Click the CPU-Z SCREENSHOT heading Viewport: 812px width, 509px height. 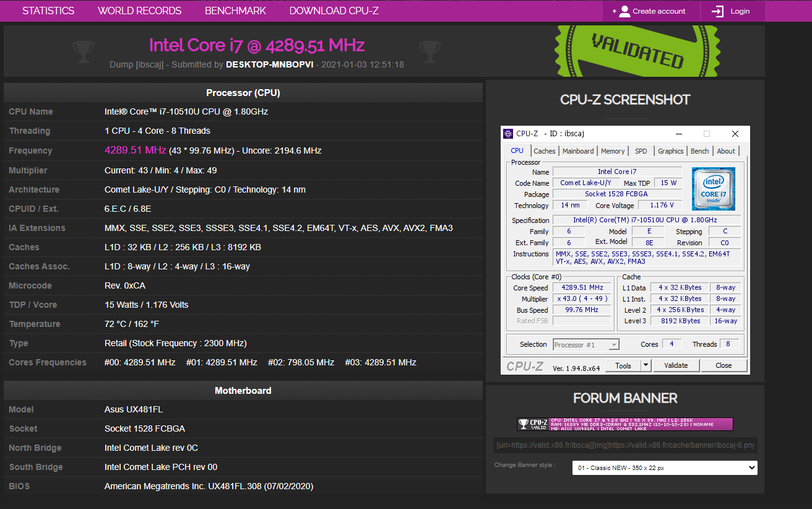tap(625, 100)
